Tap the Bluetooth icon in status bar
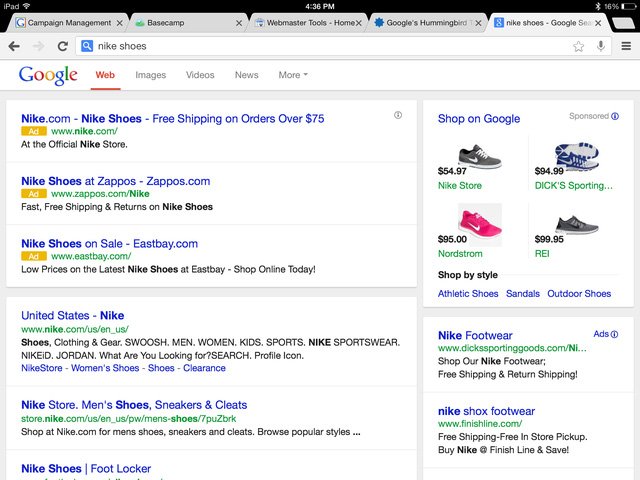The width and height of the screenshot is (640, 480). coord(598,7)
